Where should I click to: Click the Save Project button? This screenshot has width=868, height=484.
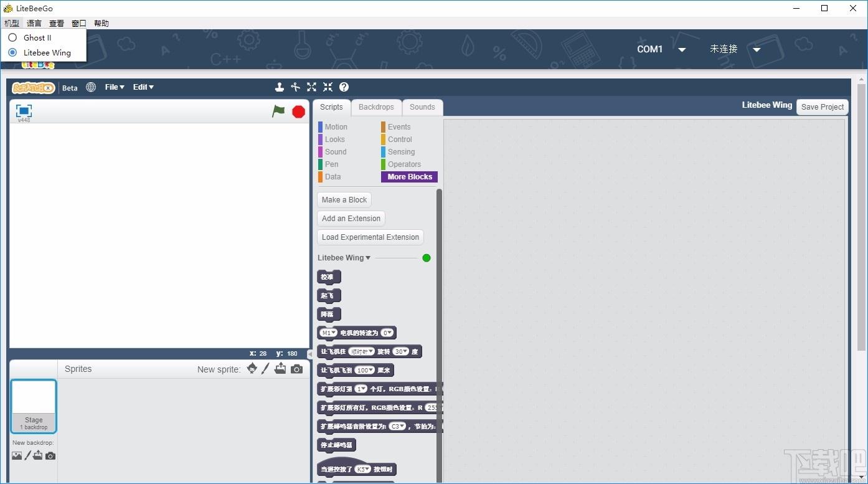823,107
